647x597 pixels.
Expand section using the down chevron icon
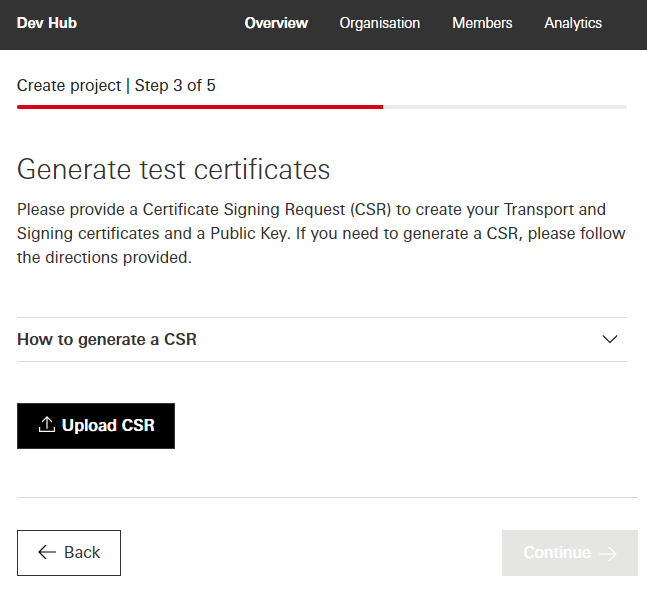click(x=610, y=339)
